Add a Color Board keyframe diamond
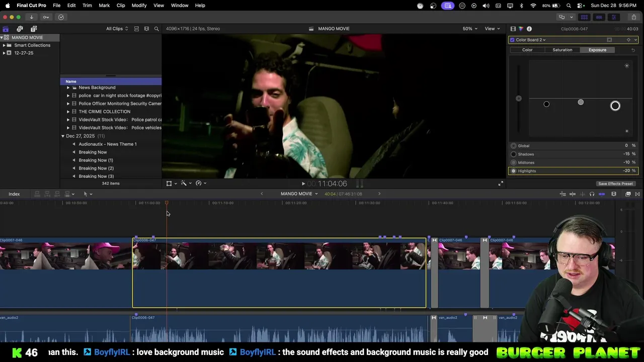Image resolution: width=644 pixels, height=362 pixels. click(x=628, y=40)
